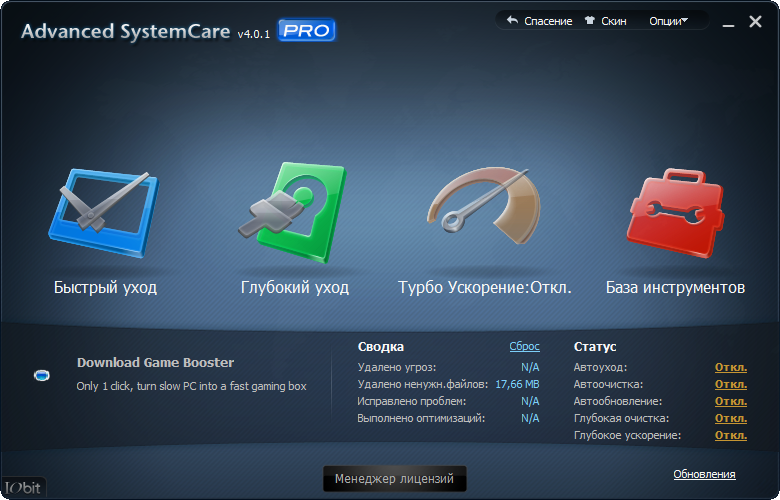Toggle Глубокая очистка status Откл. link
Screen dimensions: 780x500
tap(731, 418)
